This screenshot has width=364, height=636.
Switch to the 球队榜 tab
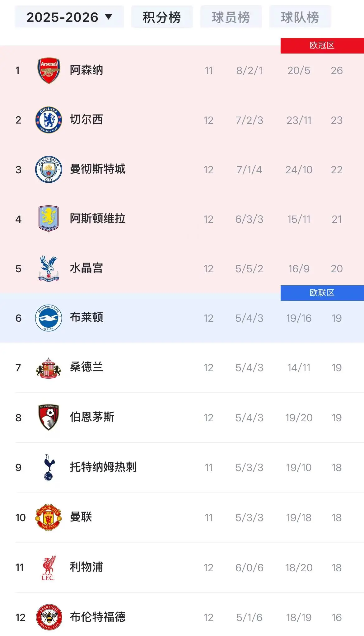pos(300,17)
